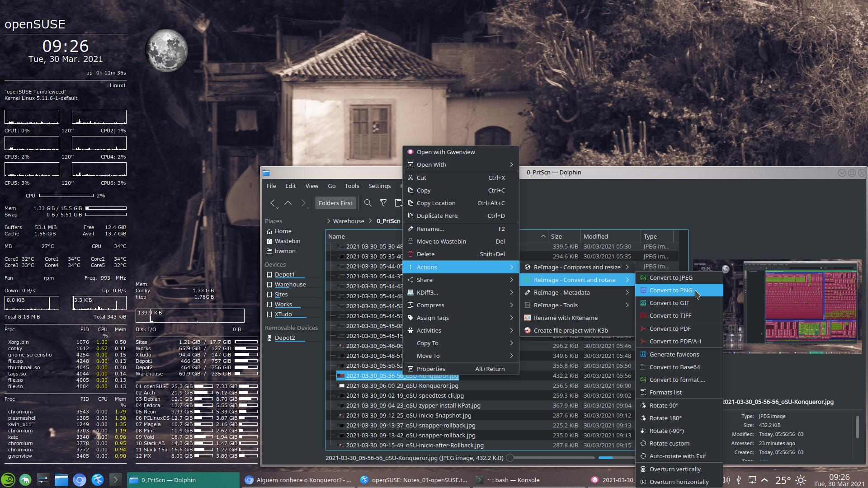Click the Back navigation arrow in Dolphin

click(273, 203)
